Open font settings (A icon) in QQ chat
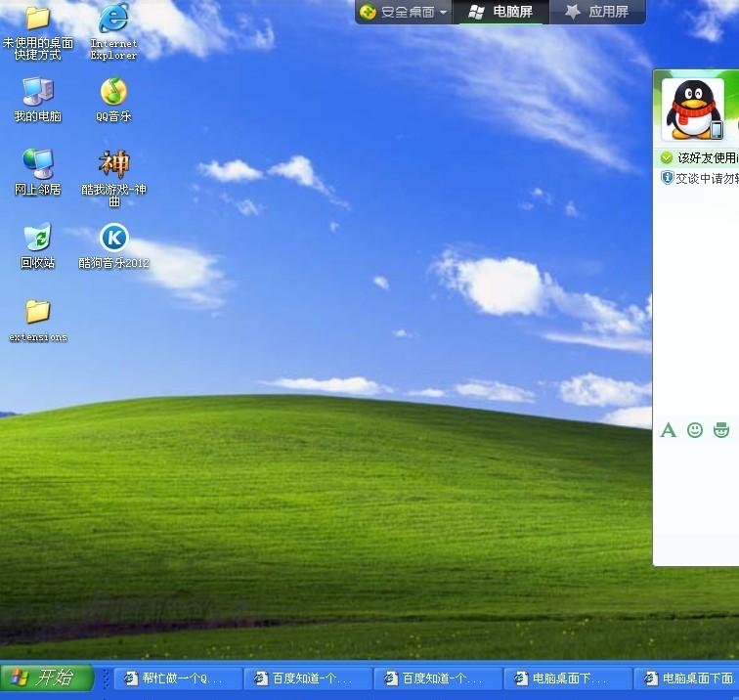The height and width of the screenshot is (700, 739). [668, 430]
